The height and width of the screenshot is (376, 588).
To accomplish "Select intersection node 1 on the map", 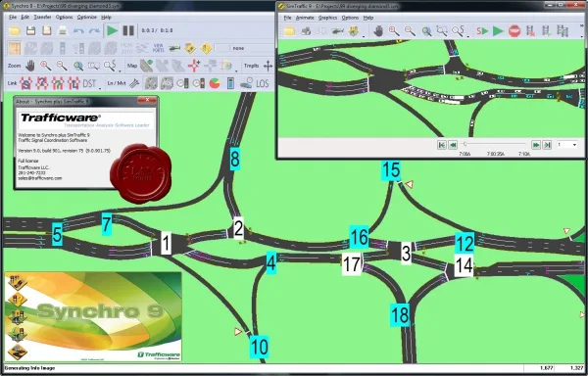I will tap(166, 244).
